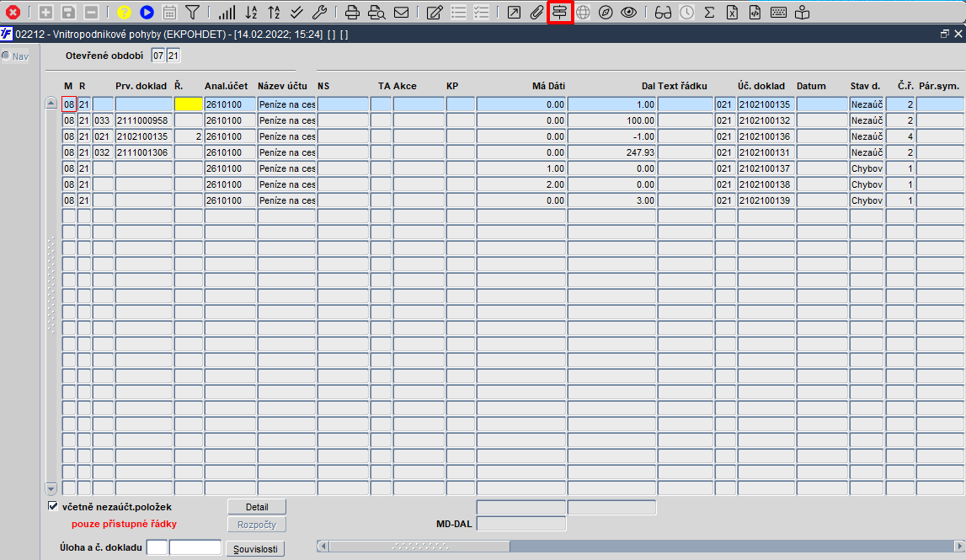This screenshot has height=560, width=966.
Task: Click the code file export icon
Action: [755, 13]
